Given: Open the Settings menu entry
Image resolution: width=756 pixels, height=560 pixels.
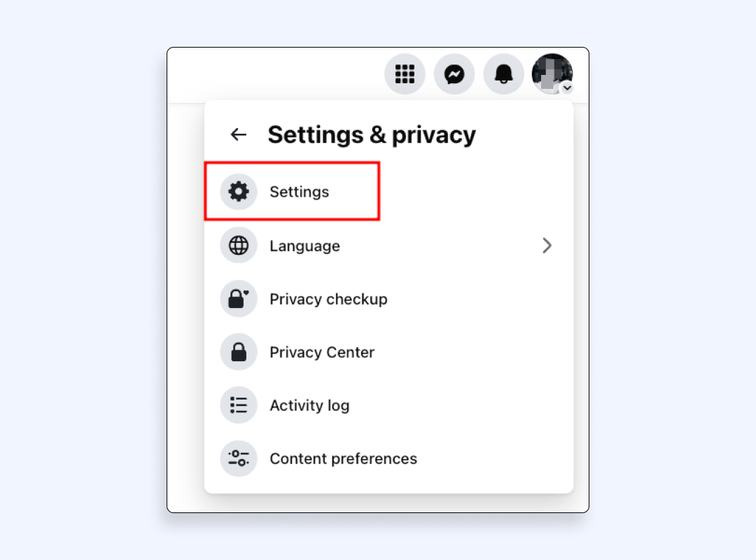Looking at the screenshot, I should pos(299,192).
